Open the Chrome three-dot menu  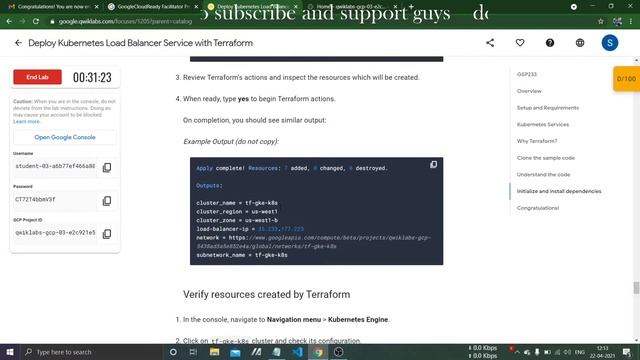(x=631, y=21)
